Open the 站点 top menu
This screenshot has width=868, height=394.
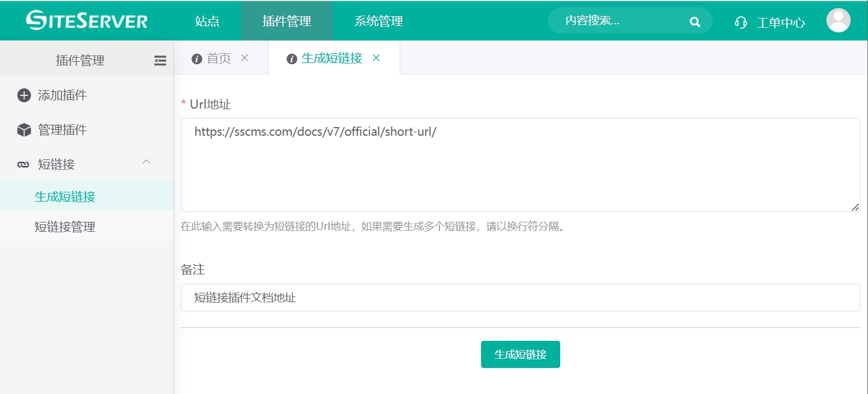(207, 21)
